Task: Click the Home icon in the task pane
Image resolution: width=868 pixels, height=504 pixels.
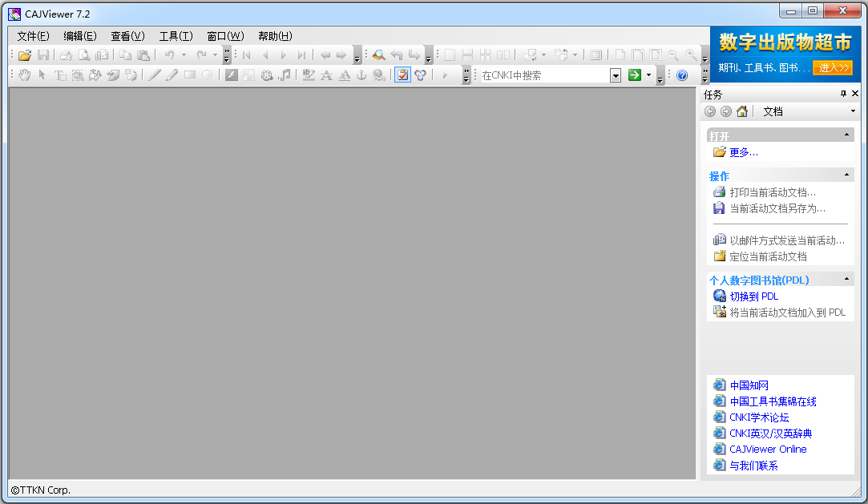Action: pos(742,111)
